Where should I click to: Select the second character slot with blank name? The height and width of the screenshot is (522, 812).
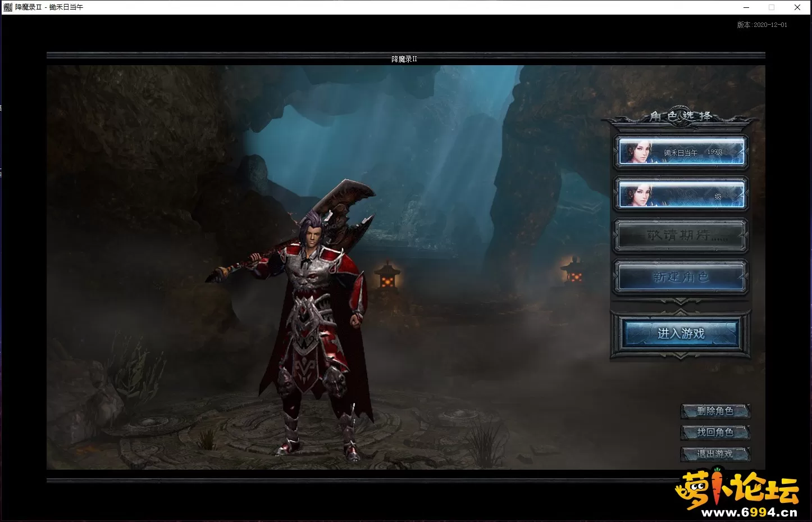681,194
